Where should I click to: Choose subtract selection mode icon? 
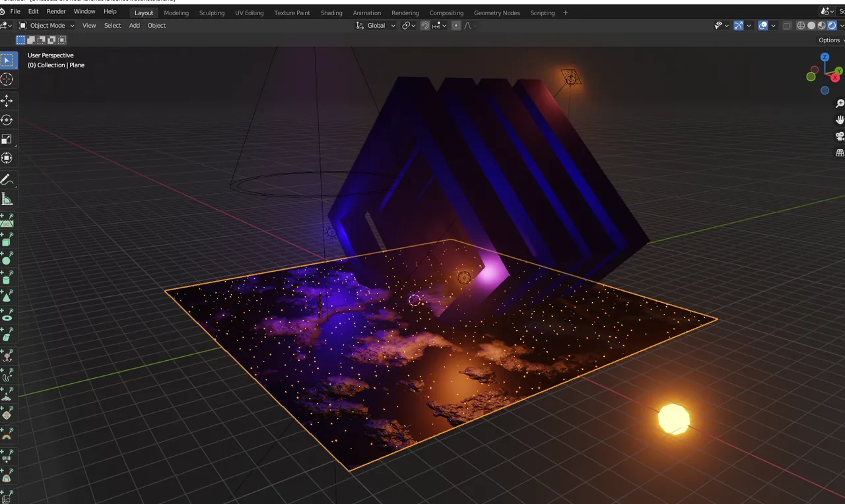(41, 40)
